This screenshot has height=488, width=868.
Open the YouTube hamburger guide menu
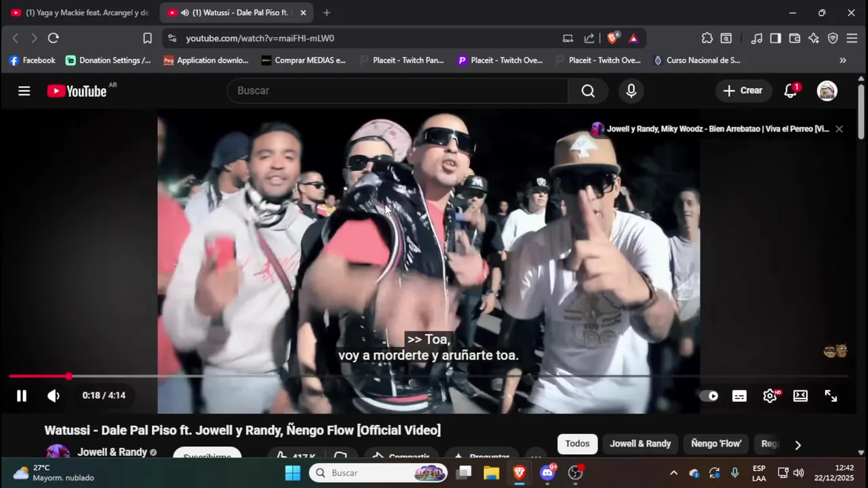[x=24, y=91]
